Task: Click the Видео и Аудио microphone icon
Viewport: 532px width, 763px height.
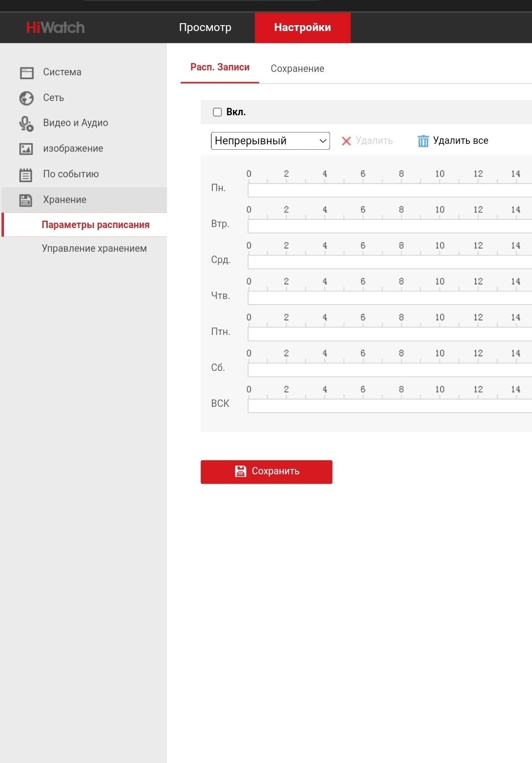Action: tap(26, 124)
